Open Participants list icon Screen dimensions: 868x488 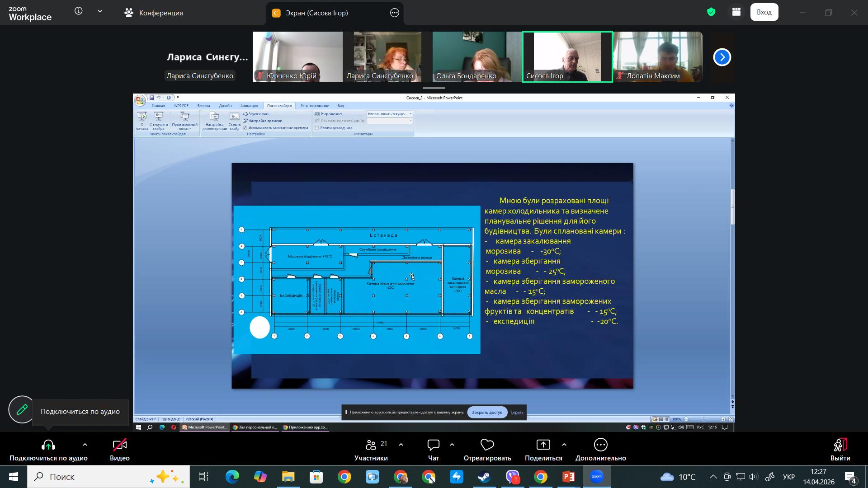pos(371,446)
